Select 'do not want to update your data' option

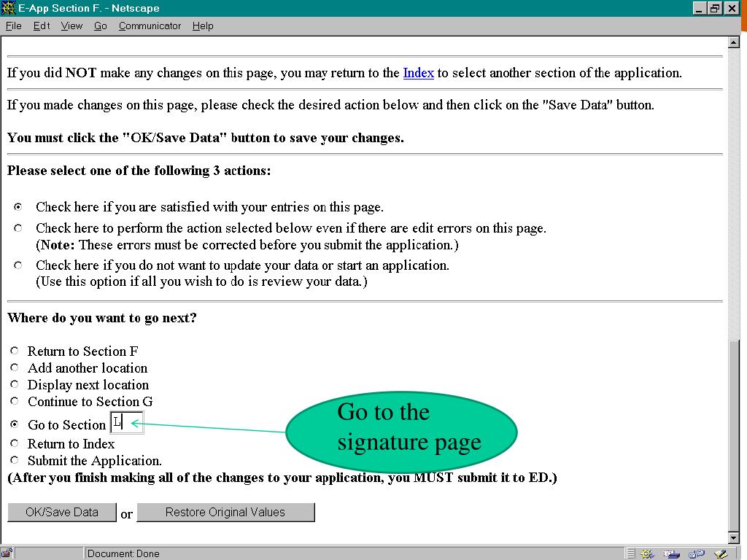click(18, 265)
